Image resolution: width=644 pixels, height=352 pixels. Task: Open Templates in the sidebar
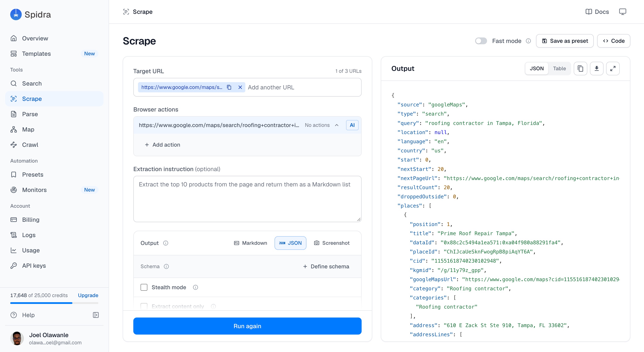pyautogui.click(x=54, y=54)
